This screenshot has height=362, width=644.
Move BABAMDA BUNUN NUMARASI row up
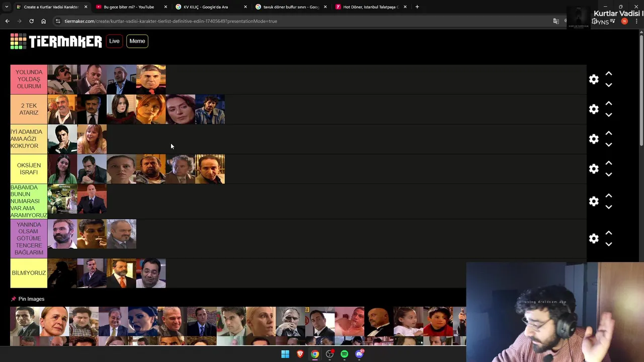tap(609, 195)
